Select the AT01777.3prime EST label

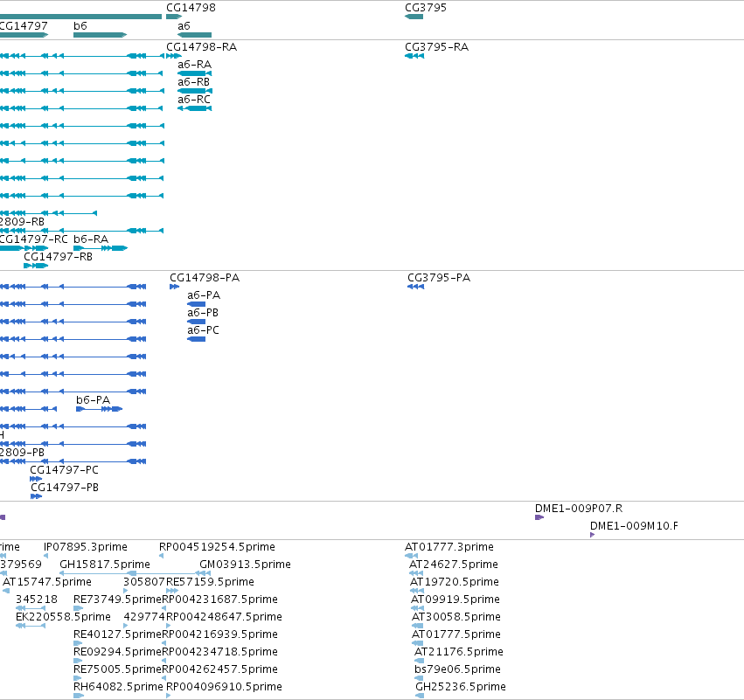[449, 547]
